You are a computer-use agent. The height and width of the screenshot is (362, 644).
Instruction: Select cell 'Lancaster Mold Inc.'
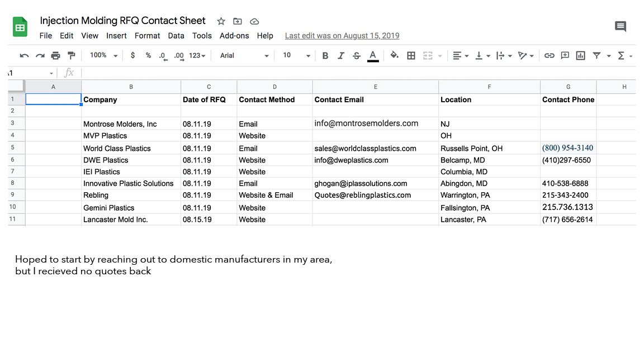131,220
